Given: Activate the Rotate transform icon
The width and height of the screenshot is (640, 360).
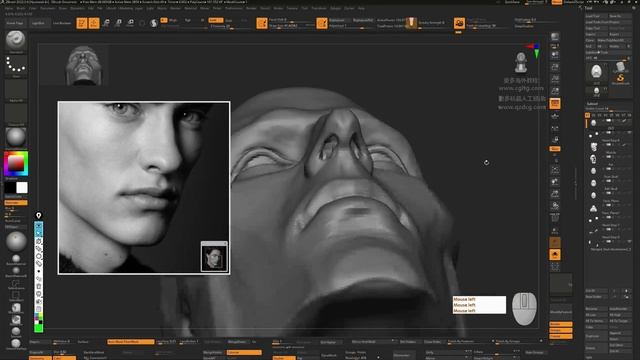Looking at the screenshot, I should coord(131,23).
